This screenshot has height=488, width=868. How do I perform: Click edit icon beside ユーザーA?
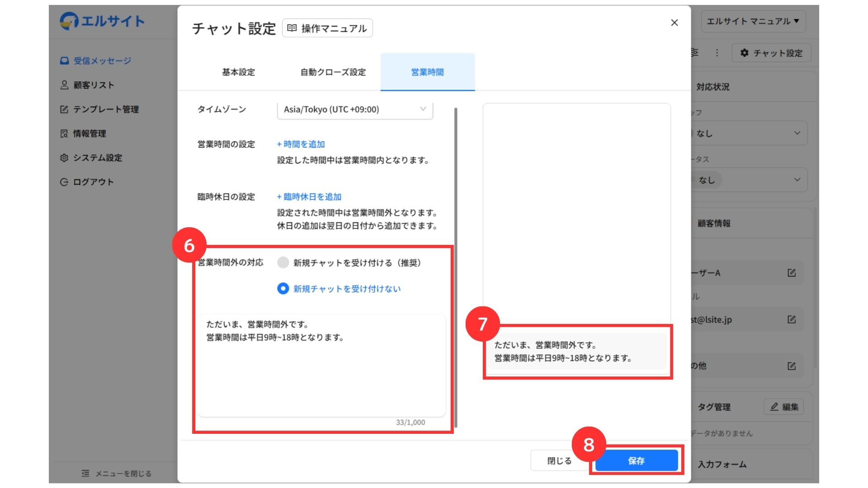791,273
